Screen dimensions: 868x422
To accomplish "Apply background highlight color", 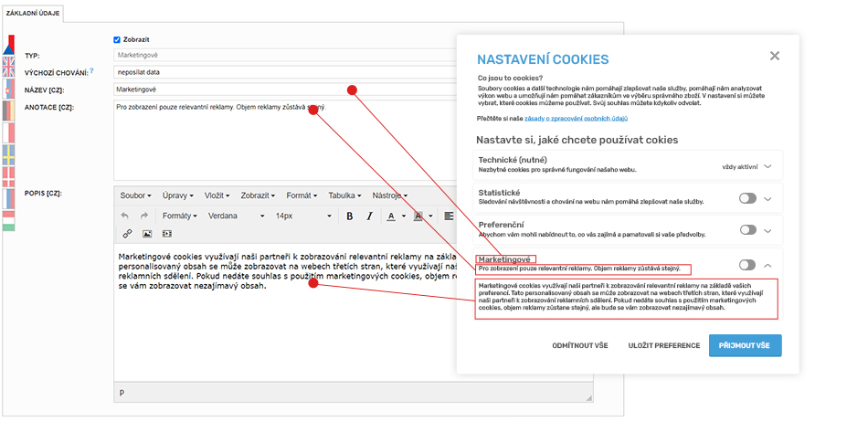I will click(x=418, y=216).
